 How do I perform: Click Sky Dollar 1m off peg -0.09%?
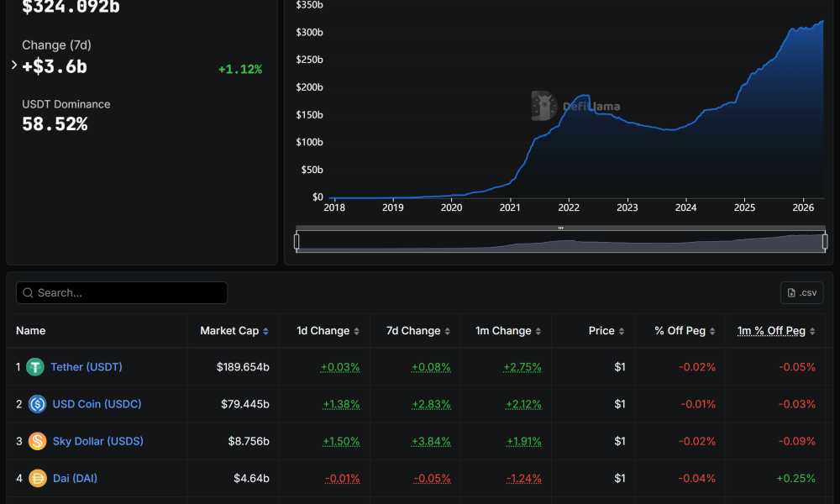pyautogui.click(x=797, y=441)
